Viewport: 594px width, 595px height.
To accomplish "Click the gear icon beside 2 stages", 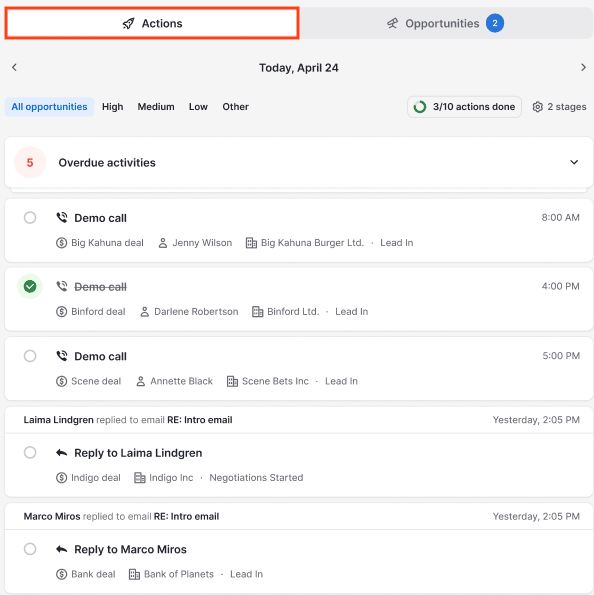I will pos(537,107).
